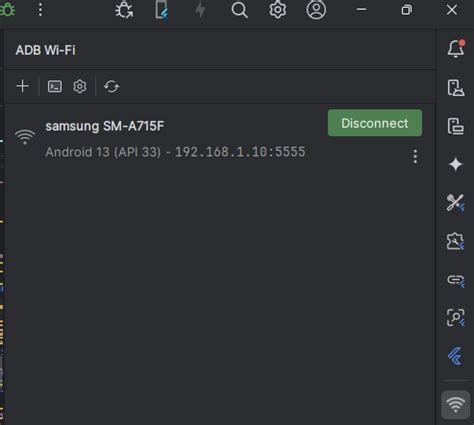The height and width of the screenshot is (425, 474).
Task: Open Flutter device selector phone icon
Action: tap(162, 10)
